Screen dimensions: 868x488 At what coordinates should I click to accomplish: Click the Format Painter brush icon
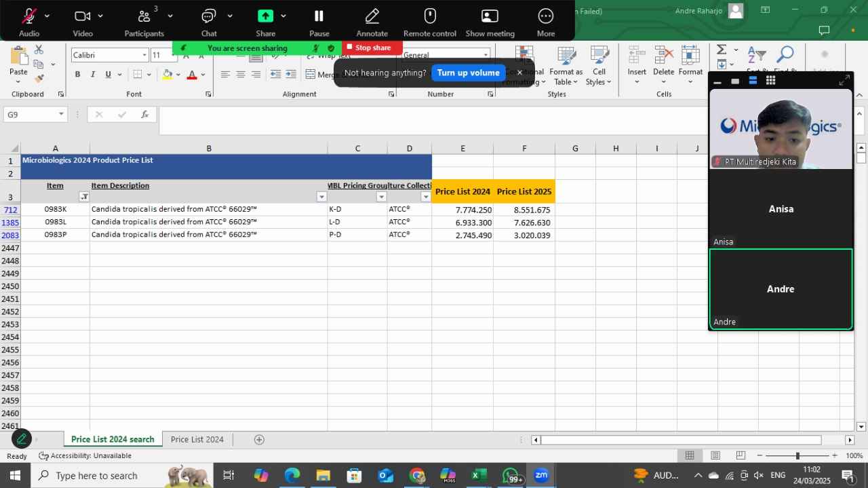pos(39,79)
